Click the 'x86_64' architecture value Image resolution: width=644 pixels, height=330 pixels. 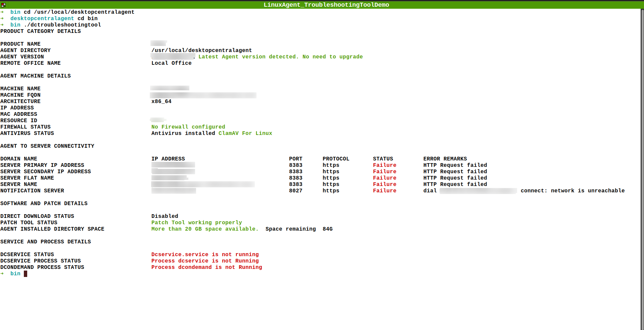(x=161, y=101)
